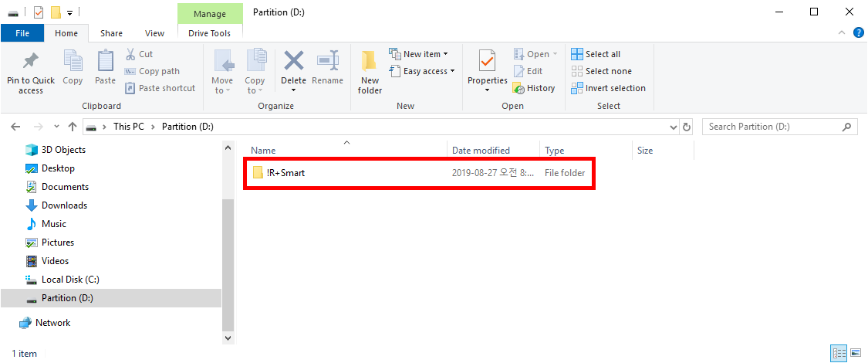This screenshot has width=868, height=363.
Task: Click Select none in ribbon
Action: 601,71
